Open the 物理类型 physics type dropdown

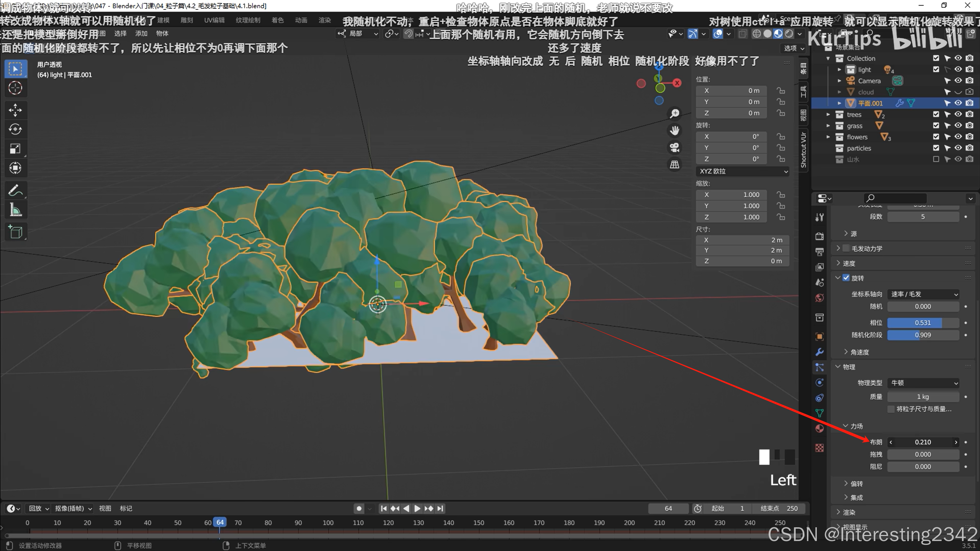click(x=923, y=383)
